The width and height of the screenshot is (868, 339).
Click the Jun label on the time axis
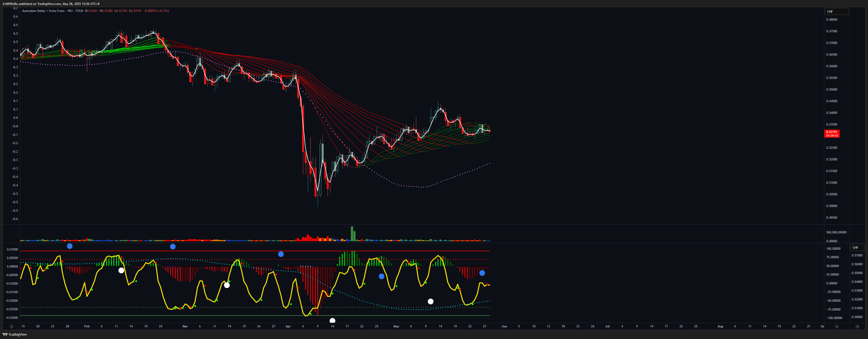tap(504, 326)
